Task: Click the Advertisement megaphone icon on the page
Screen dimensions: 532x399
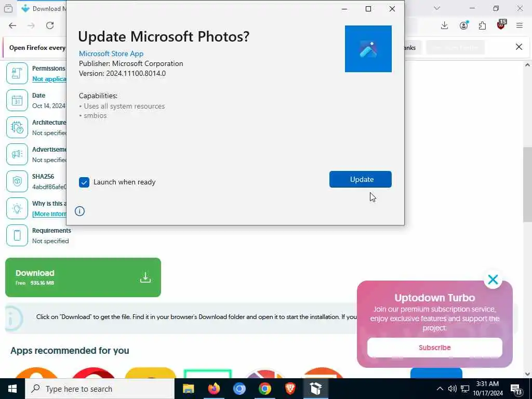Action: 17,154
